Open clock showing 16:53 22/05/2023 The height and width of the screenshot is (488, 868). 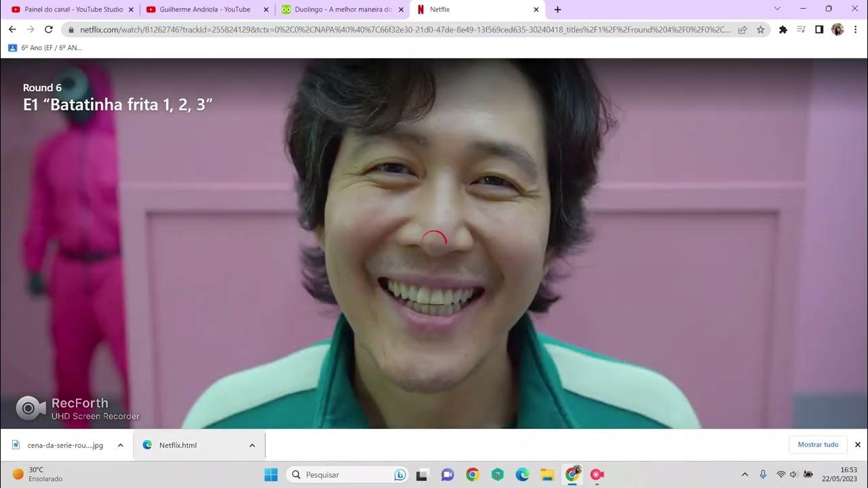(x=840, y=474)
